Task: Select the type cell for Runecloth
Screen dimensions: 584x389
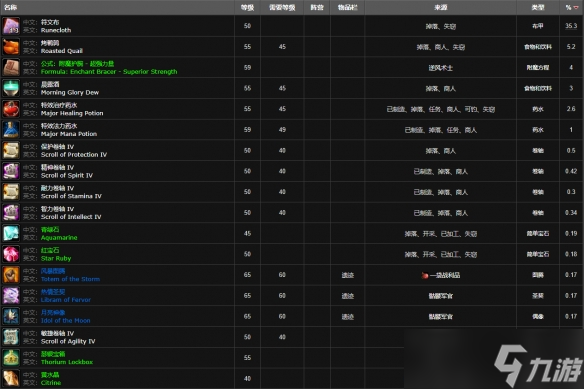Action: (x=538, y=26)
